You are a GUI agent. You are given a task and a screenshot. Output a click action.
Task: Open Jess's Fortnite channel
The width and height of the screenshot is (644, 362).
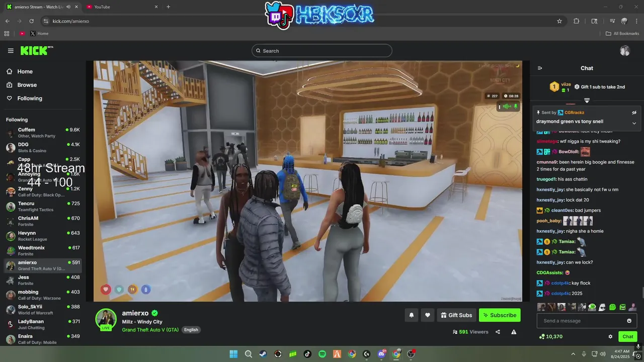click(43, 280)
